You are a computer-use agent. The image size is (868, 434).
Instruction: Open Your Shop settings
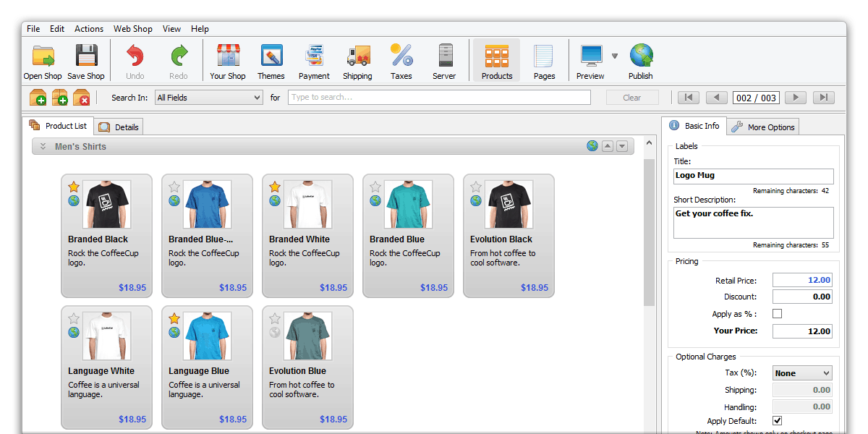[x=228, y=61]
